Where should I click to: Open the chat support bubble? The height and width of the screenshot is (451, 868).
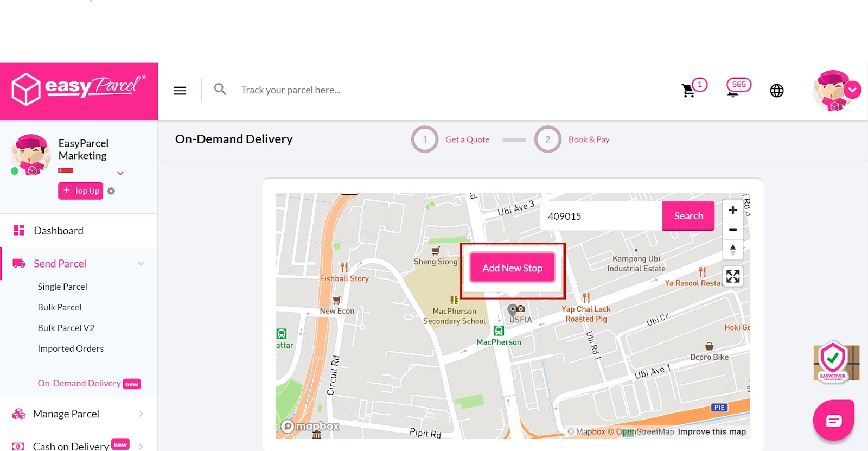click(834, 420)
